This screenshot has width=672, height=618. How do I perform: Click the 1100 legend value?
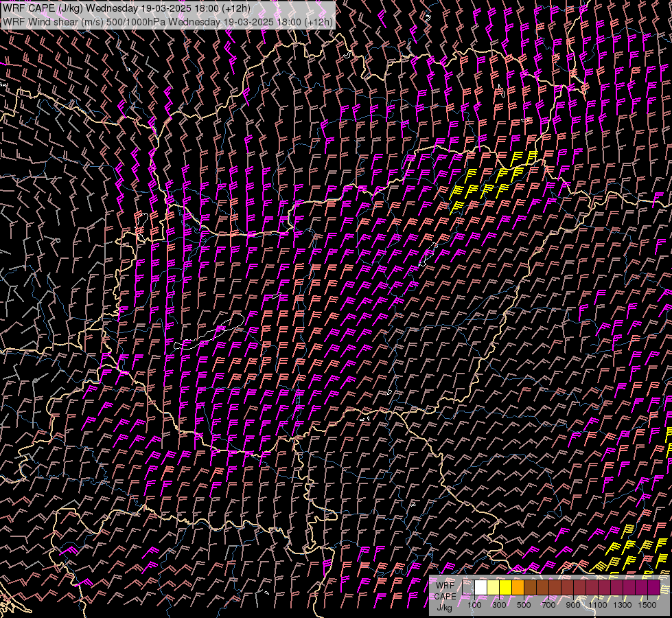coord(598,605)
